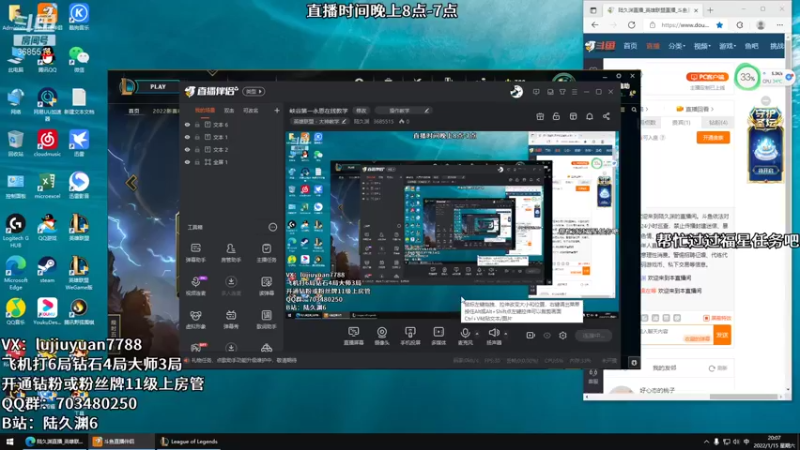Add a 直播屏幕 screen capture source
800x450 pixels.
click(353, 336)
